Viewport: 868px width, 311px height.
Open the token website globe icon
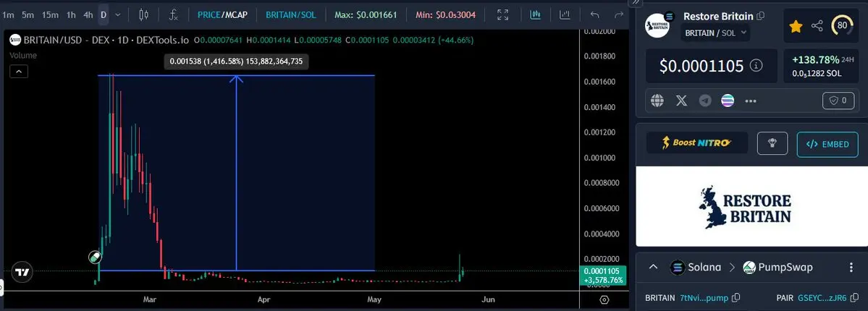[657, 101]
